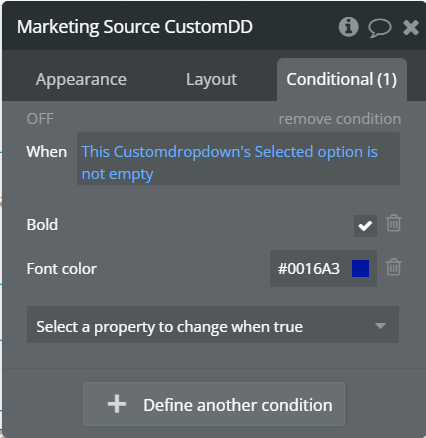
Task: Uncheck the Bold checkbox
Action: pos(365,226)
